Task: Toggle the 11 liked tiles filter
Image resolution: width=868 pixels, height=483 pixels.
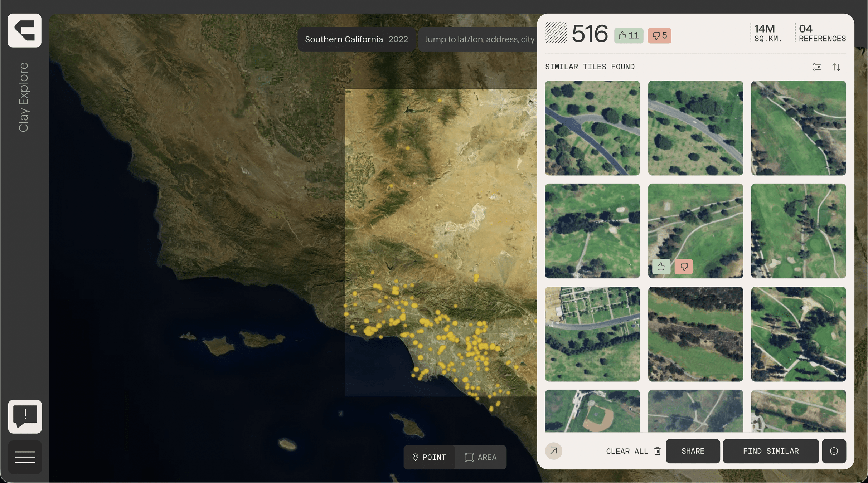Action: coord(629,35)
